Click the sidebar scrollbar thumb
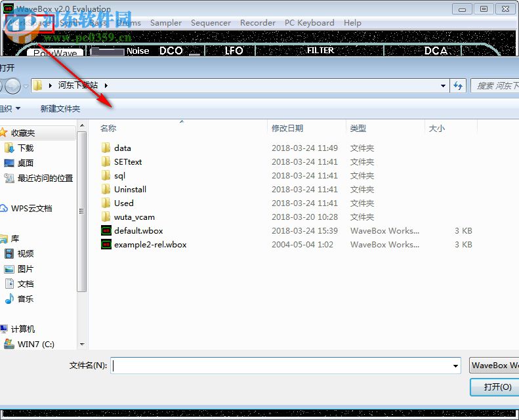The height and width of the screenshot is (420, 519). (x=82, y=211)
